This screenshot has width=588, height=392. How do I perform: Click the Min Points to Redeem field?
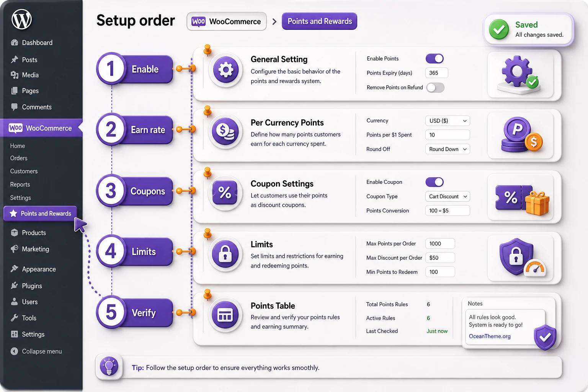point(440,272)
